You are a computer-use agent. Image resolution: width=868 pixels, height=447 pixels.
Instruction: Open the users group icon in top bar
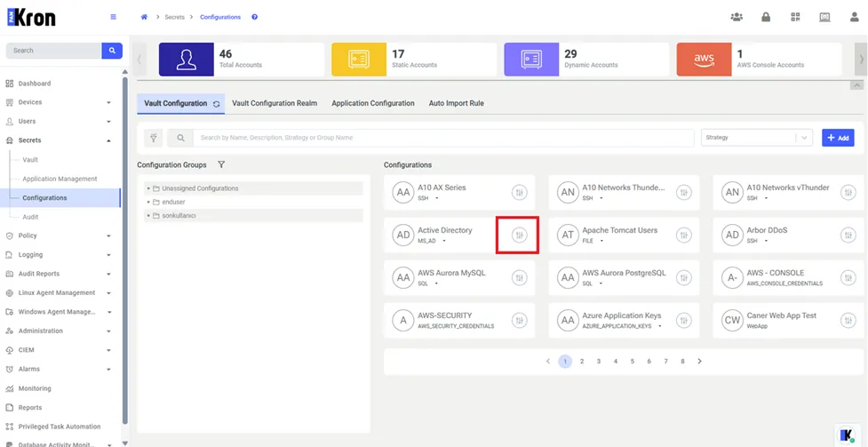click(737, 17)
